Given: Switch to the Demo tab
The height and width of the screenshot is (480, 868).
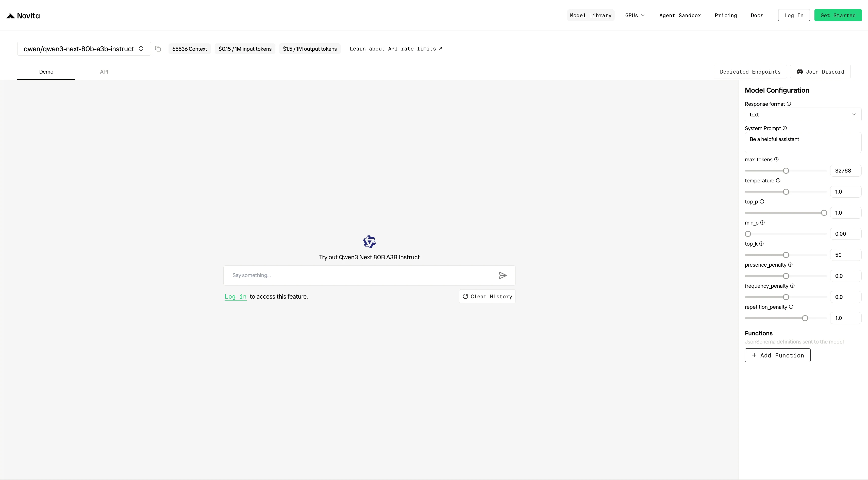Looking at the screenshot, I should (46, 72).
